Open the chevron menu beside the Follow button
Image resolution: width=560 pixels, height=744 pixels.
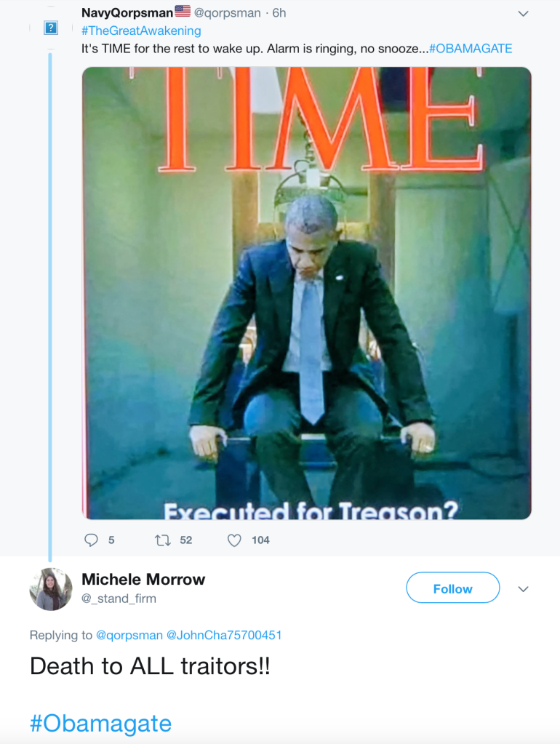[x=523, y=588]
